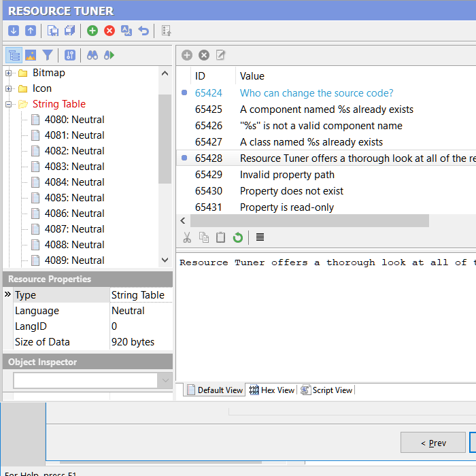Image resolution: width=476 pixels, height=476 pixels.
Task: Switch to the Hex View tab
Action: 272,390
